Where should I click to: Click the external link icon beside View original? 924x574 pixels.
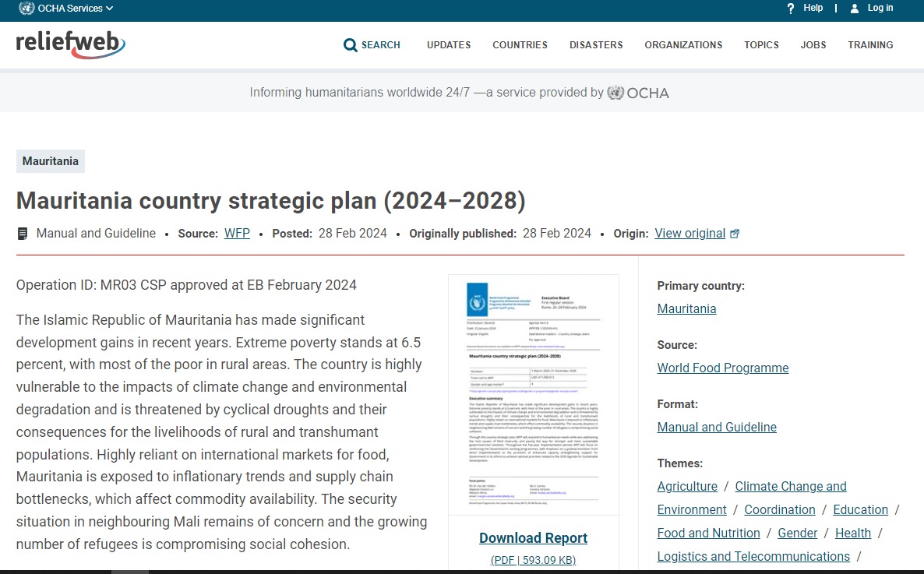click(734, 234)
